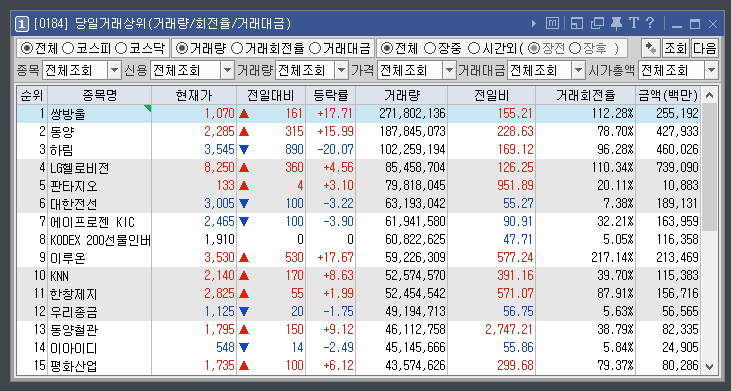Viewport: 731px width, 391px height.
Task: Select the 동양철관 stock name
Action: (x=74, y=330)
